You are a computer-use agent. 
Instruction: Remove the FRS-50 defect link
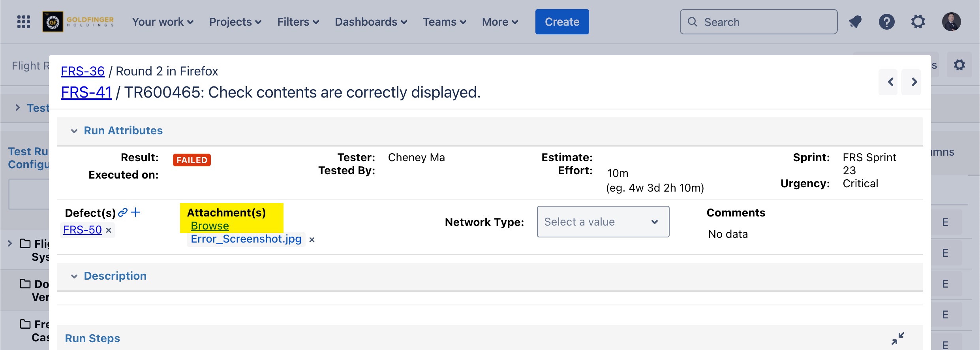coord(109,230)
